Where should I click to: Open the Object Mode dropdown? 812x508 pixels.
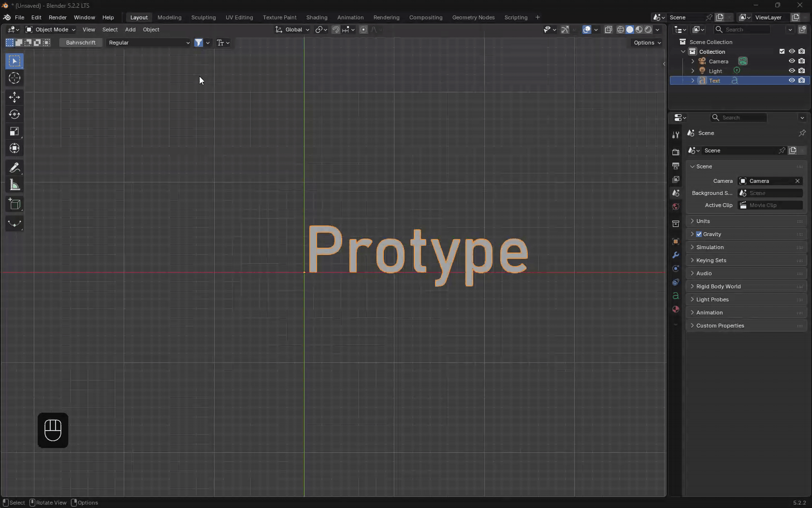coord(50,30)
